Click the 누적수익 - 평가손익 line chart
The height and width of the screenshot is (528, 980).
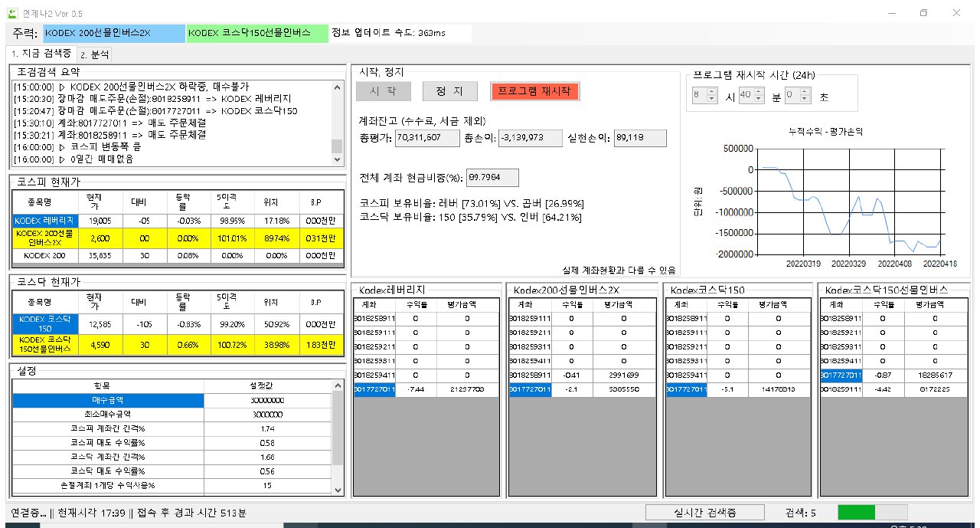[826, 199]
